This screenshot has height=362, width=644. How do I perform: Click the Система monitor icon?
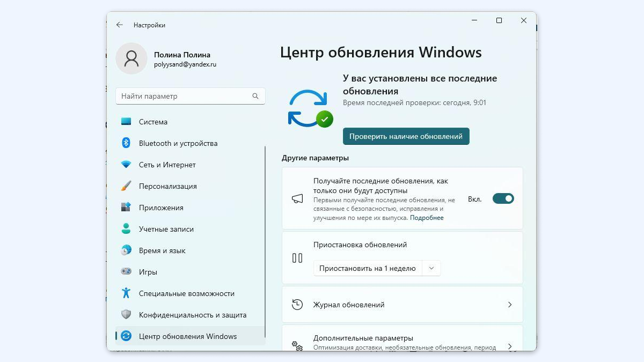(126, 122)
